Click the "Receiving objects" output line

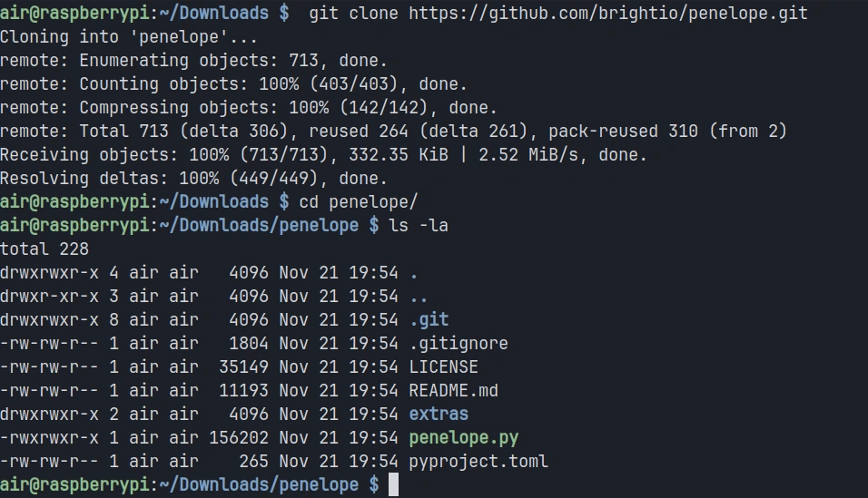323,154
